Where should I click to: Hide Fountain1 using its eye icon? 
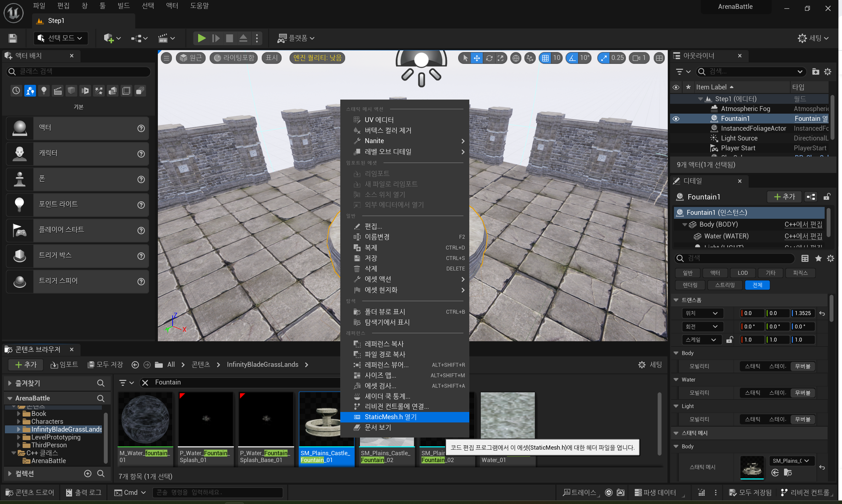pyautogui.click(x=676, y=119)
